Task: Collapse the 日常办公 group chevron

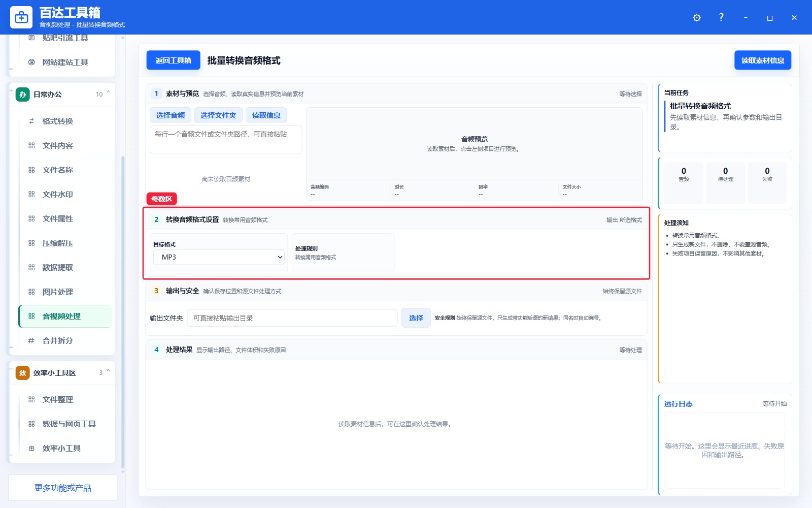Action: click(108, 93)
